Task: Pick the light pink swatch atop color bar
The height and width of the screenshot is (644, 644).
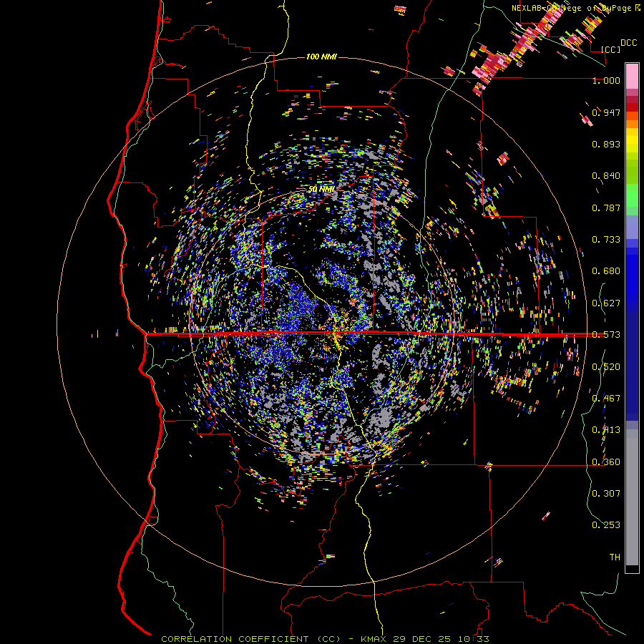Action: 632,76
